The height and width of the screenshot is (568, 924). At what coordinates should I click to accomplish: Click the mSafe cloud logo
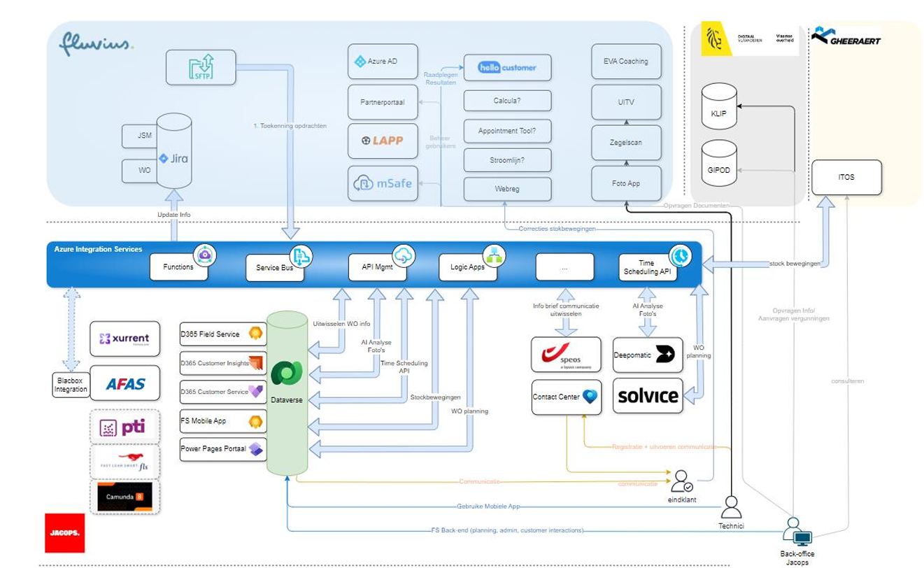click(x=383, y=183)
